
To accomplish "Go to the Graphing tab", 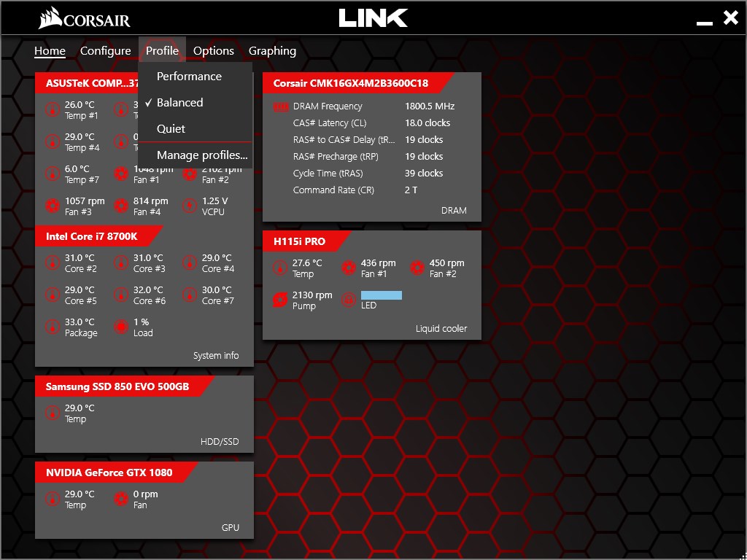I will pyautogui.click(x=273, y=50).
